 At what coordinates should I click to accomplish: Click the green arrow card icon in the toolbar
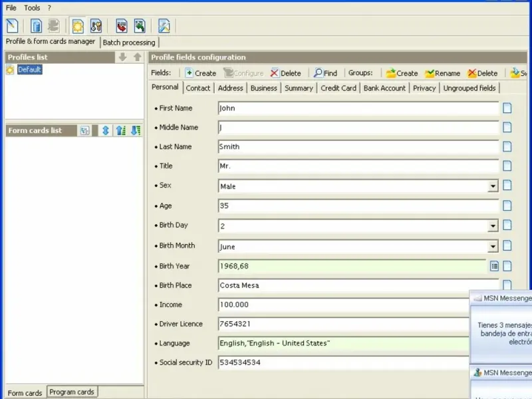pos(139,26)
